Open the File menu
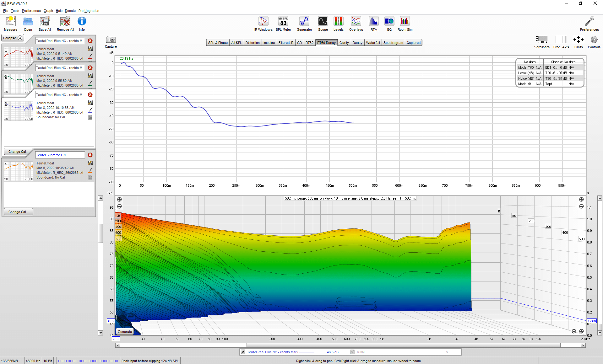Viewport: 603px width, 364px height. (6, 11)
